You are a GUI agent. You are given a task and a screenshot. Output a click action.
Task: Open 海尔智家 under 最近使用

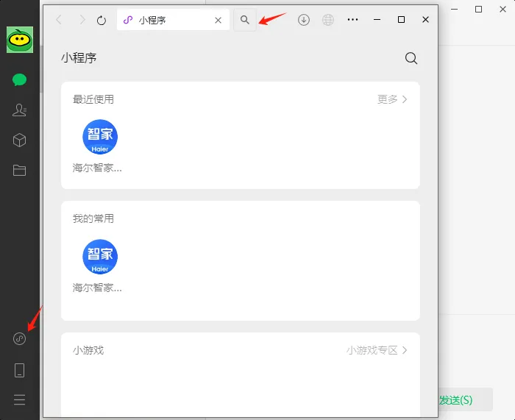pos(100,146)
